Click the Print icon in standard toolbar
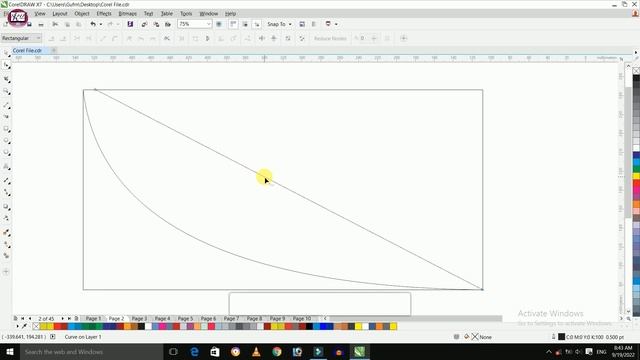Screen dimensions: 640x360 [41, 24]
